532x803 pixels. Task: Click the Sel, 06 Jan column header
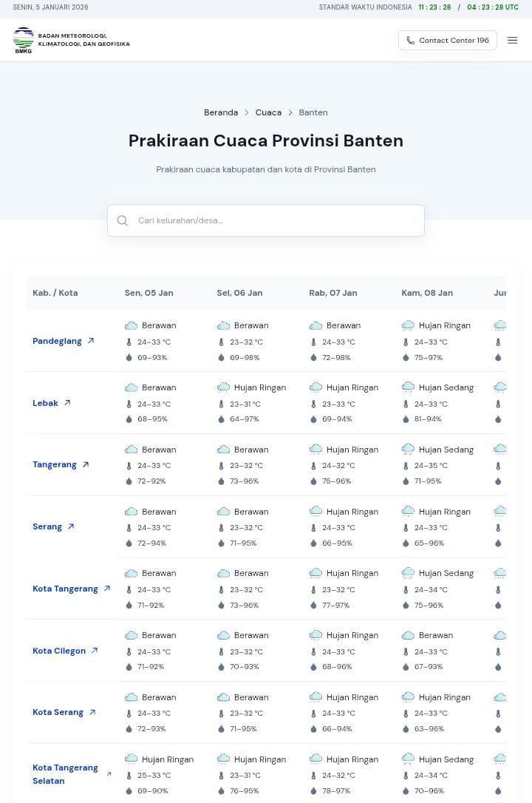point(239,293)
